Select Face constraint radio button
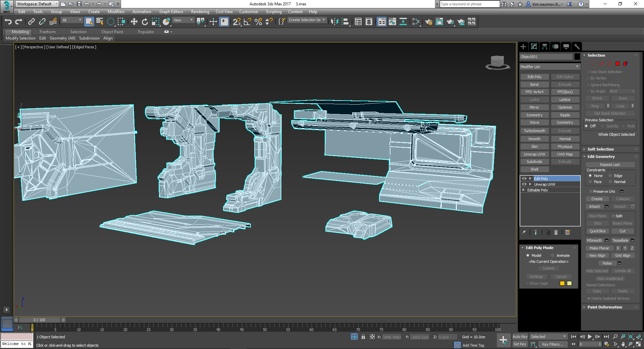The image size is (644, 349). (590, 182)
